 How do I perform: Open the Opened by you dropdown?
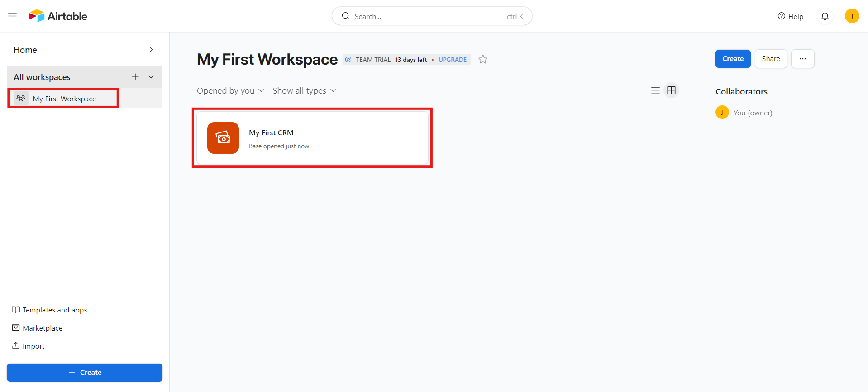[230, 90]
